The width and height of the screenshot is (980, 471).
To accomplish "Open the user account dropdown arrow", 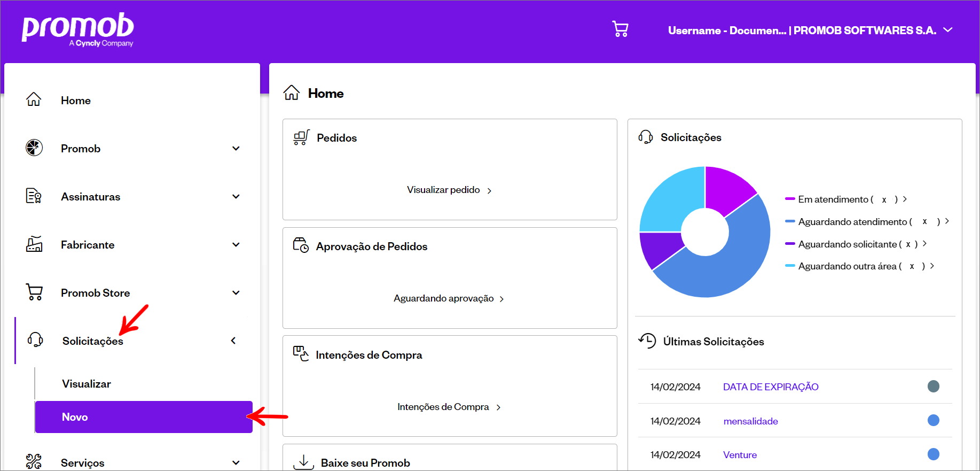I will [x=948, y=30].
